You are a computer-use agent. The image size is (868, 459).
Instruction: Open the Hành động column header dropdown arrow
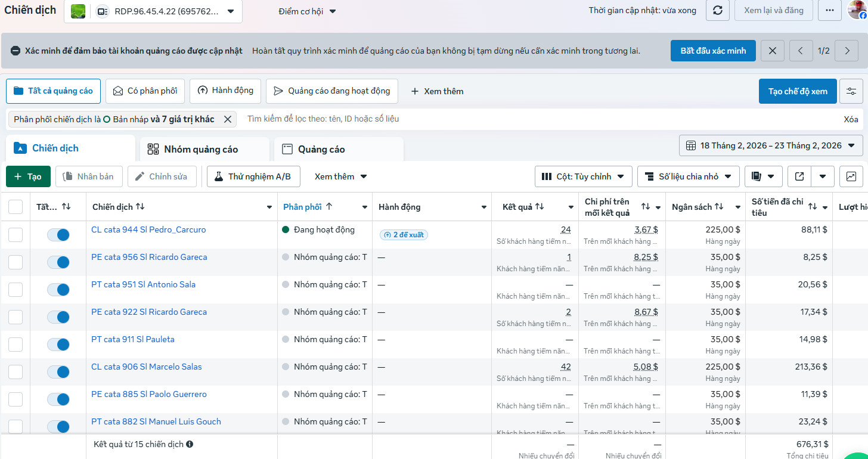point(484,207)
